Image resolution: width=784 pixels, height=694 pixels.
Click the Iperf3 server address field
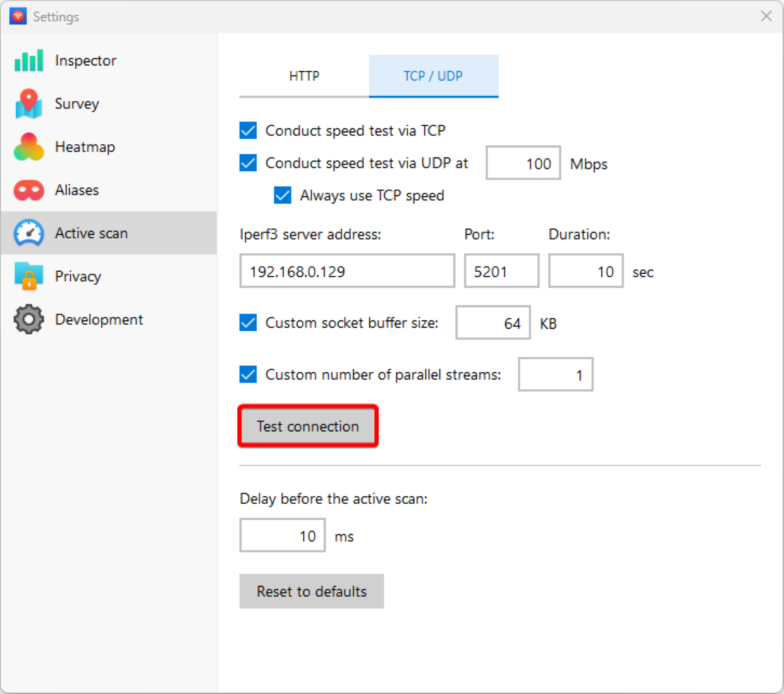click(346, 271)
